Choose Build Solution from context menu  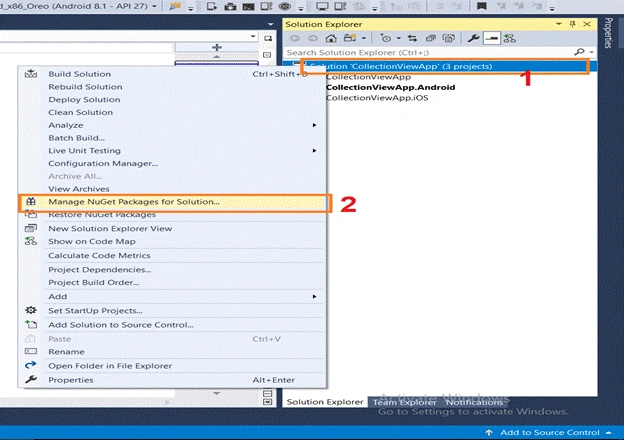pos(172,74)
